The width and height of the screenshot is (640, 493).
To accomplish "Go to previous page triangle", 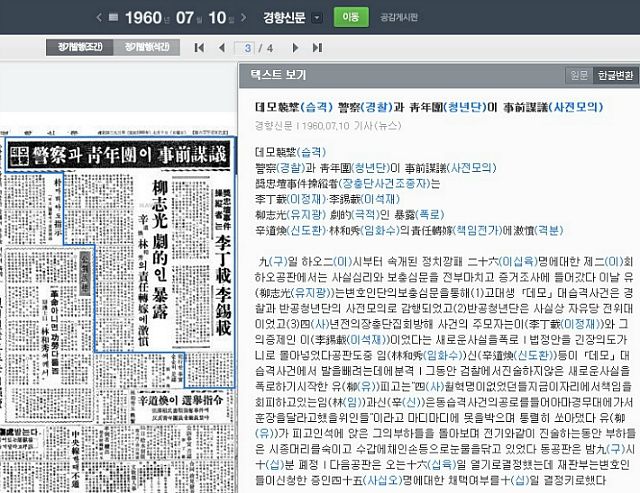I will (222, 48).
